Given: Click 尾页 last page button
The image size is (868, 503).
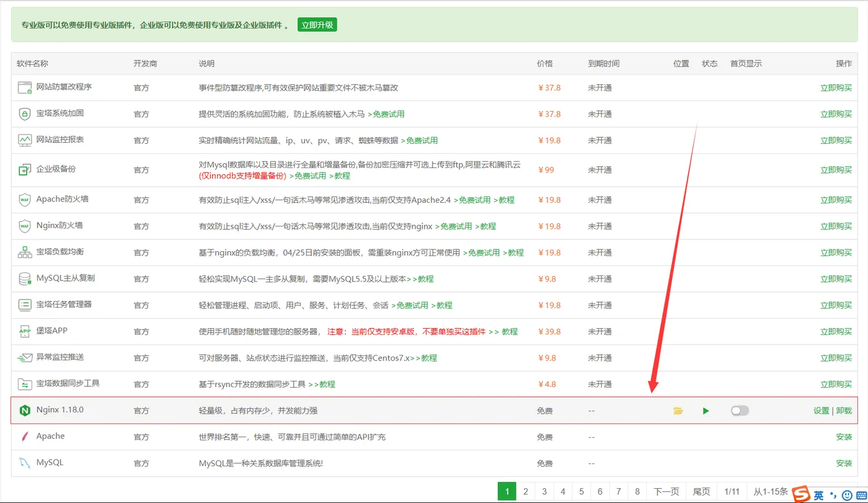Looking at the screenshot, I should 701,492.
